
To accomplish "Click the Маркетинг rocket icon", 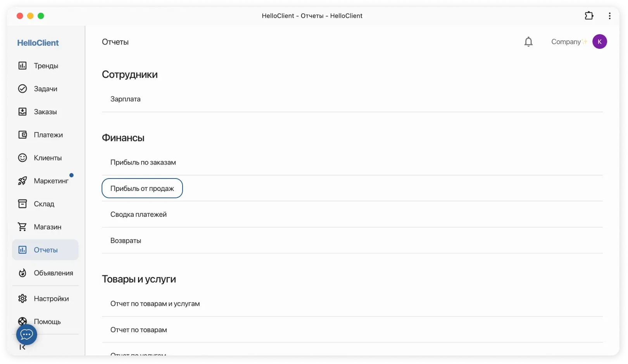I will (22, 181).
